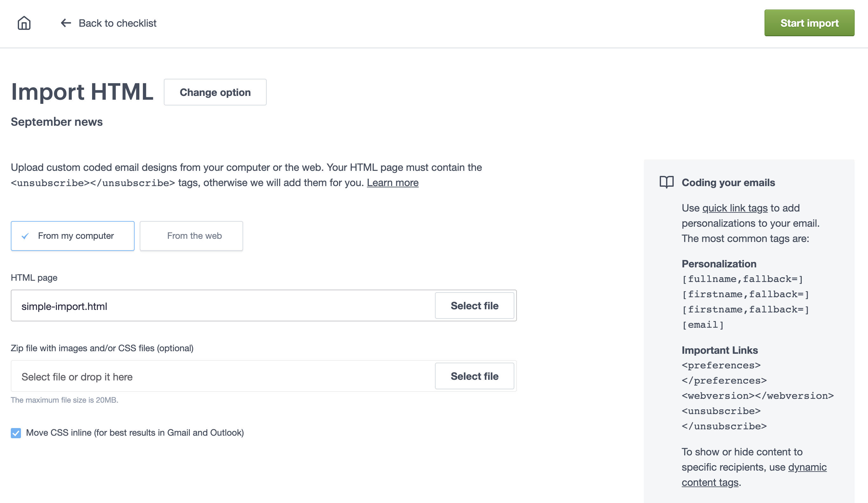This screenshot has height=503, width=868.
Task: Click the open book icon beside Coding your emails
Action: tap(666, 182)
